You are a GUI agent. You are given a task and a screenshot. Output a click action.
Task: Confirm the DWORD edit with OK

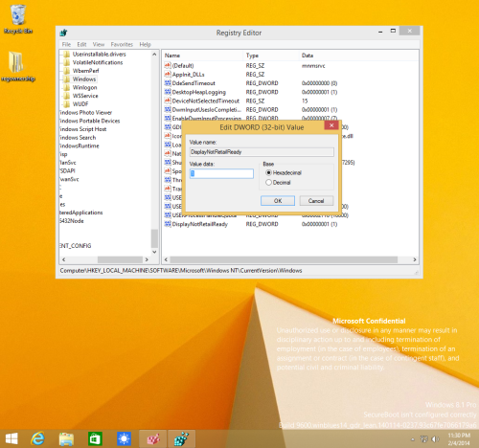coord(278,201)
